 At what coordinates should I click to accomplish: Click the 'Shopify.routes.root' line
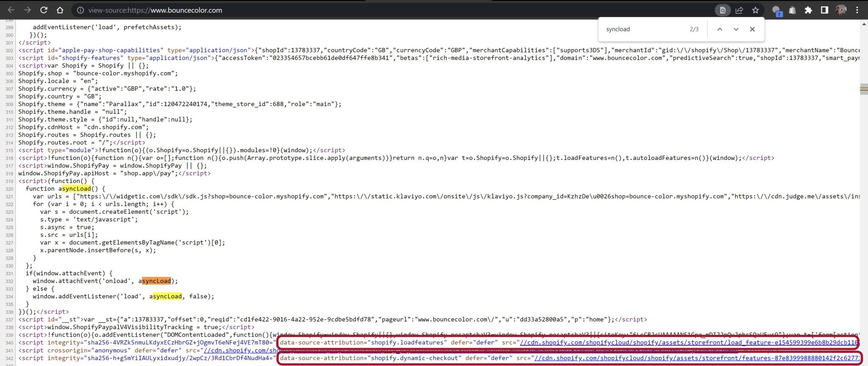coord(82,142)
